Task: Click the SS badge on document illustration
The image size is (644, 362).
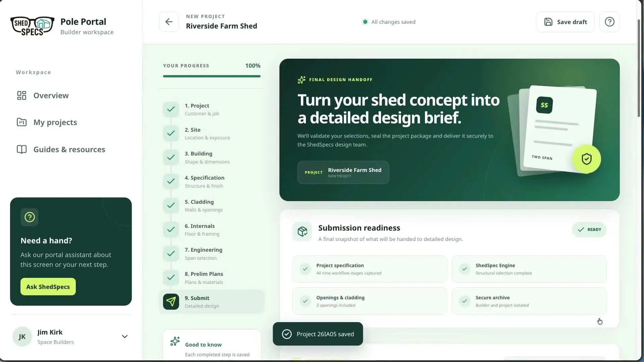Action: click(x=544, y=105)
